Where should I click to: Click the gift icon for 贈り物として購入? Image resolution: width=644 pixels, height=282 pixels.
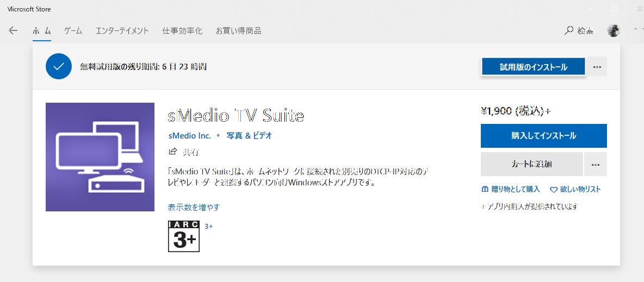click(x=485, y=190)
